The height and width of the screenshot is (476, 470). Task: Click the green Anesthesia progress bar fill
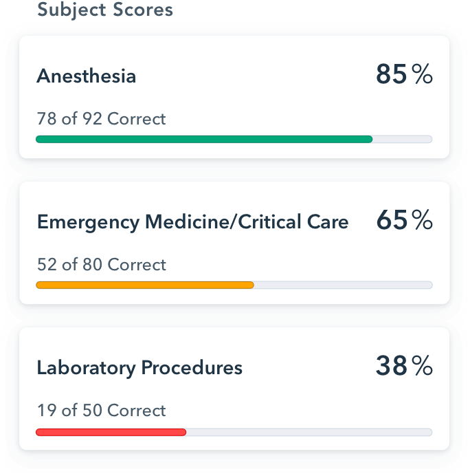(203, 140)
